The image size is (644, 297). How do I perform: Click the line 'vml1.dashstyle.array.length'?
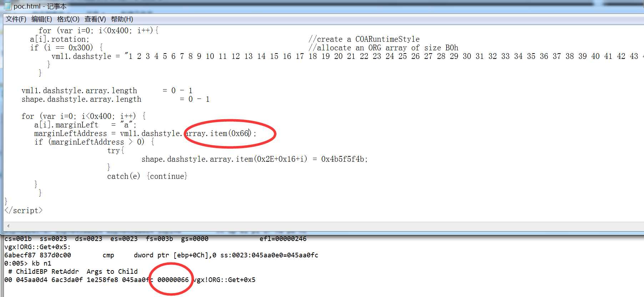tap(79, 91)
